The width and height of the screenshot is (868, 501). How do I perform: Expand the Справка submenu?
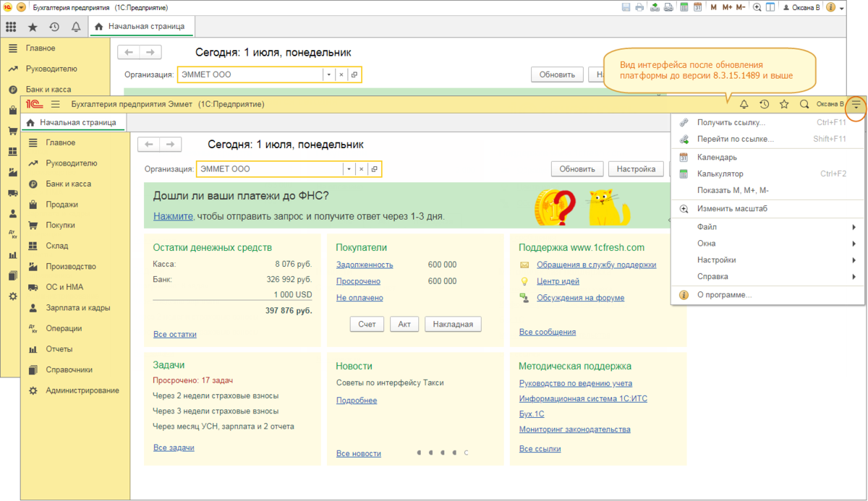click(767, 276)
